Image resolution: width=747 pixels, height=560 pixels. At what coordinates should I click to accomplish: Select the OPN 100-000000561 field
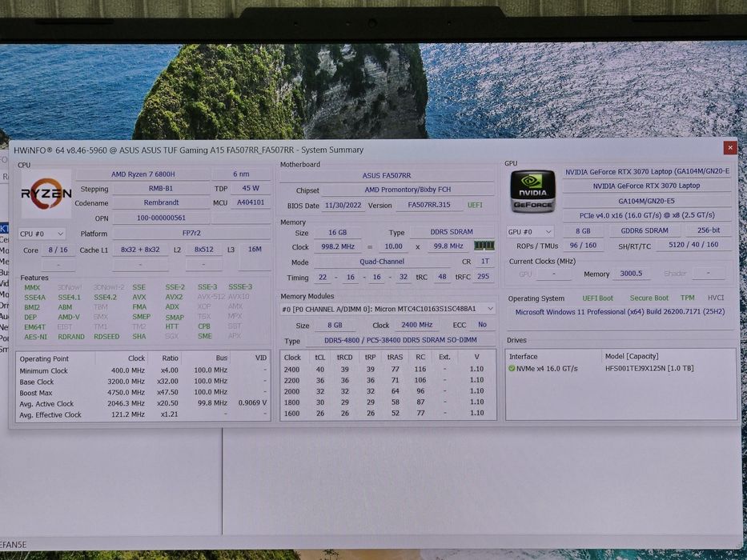[161, 218]
